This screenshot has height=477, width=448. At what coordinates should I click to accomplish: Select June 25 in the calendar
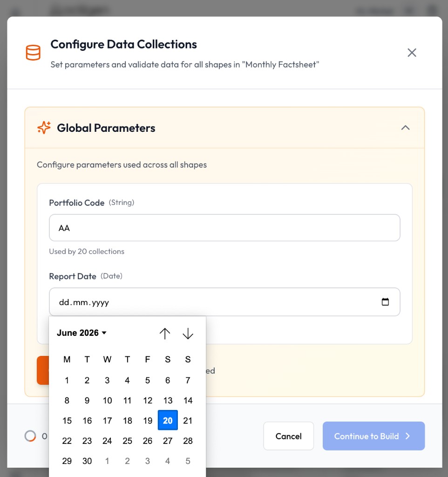pyautogui.click(x=128, y=441)
